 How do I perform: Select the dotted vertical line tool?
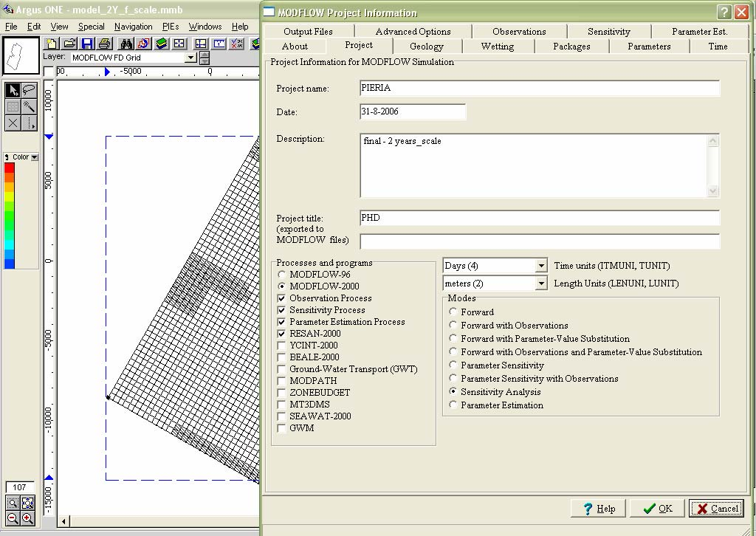(x=29, y=123)
